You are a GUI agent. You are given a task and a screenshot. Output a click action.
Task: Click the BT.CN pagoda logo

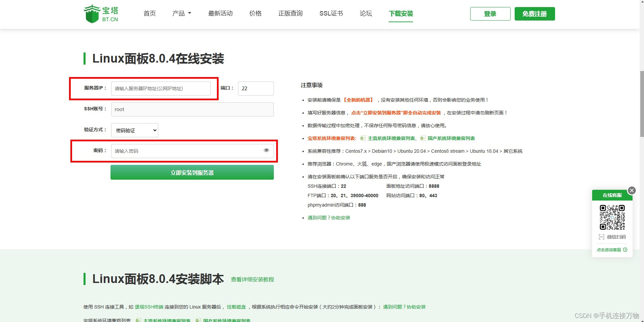[x=101, y=14]
